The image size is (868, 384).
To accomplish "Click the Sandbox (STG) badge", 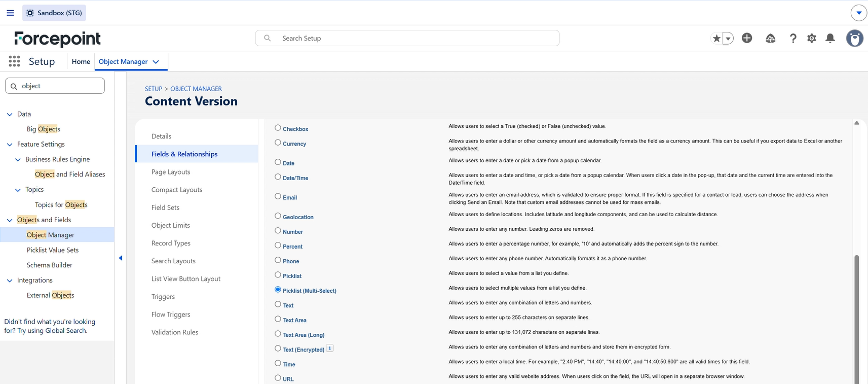I will pyautogui.click(x=54, y=13).
